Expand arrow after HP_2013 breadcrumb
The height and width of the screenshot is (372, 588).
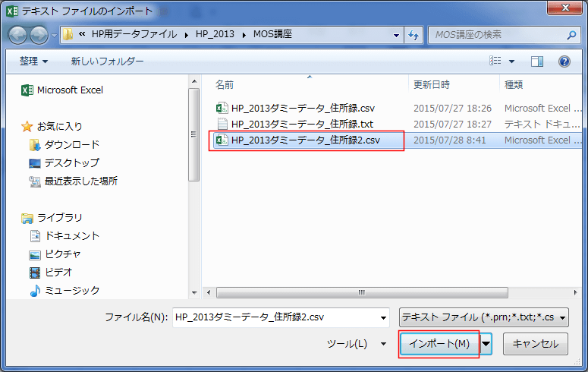(x=244, y=35)
